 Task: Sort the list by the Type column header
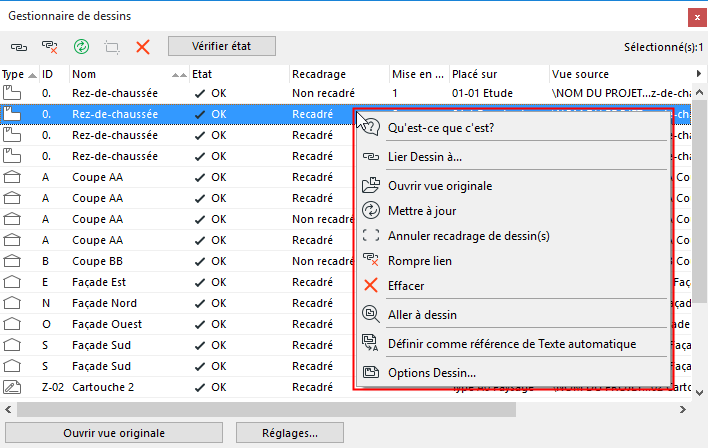pos(18,74)
